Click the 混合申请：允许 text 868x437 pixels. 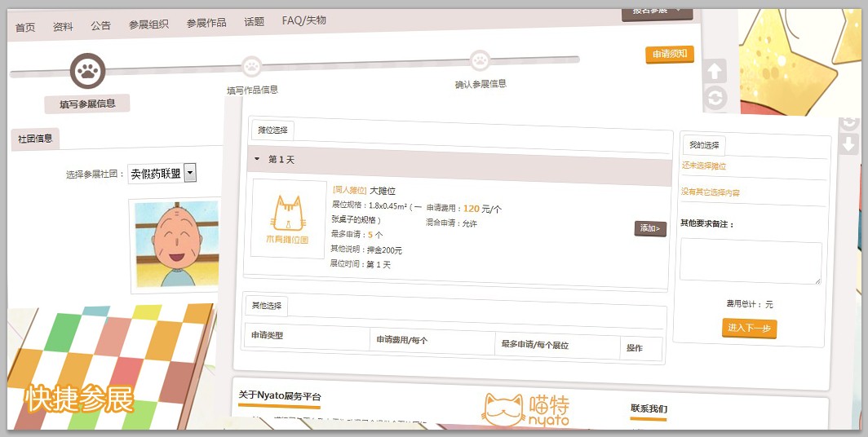(x=451, y=223)
